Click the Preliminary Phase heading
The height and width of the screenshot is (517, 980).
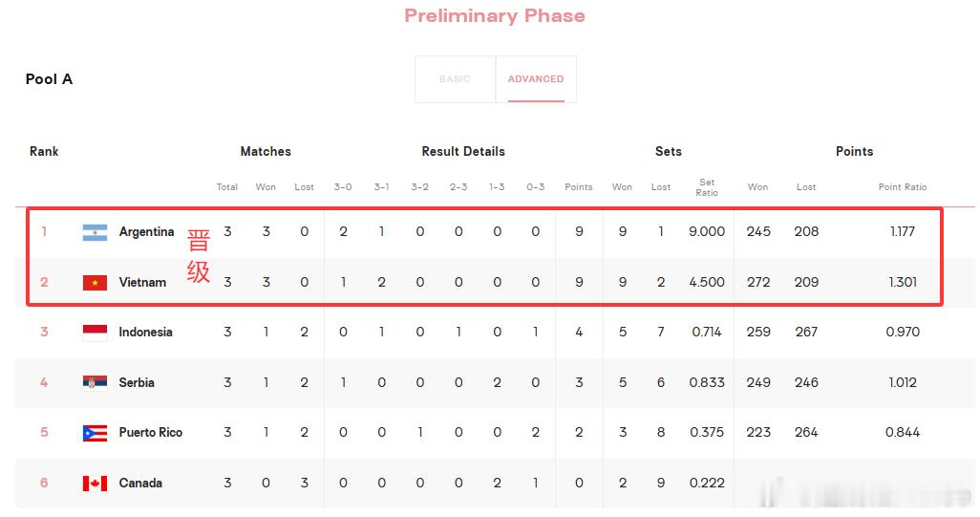(x=494, y=15)
